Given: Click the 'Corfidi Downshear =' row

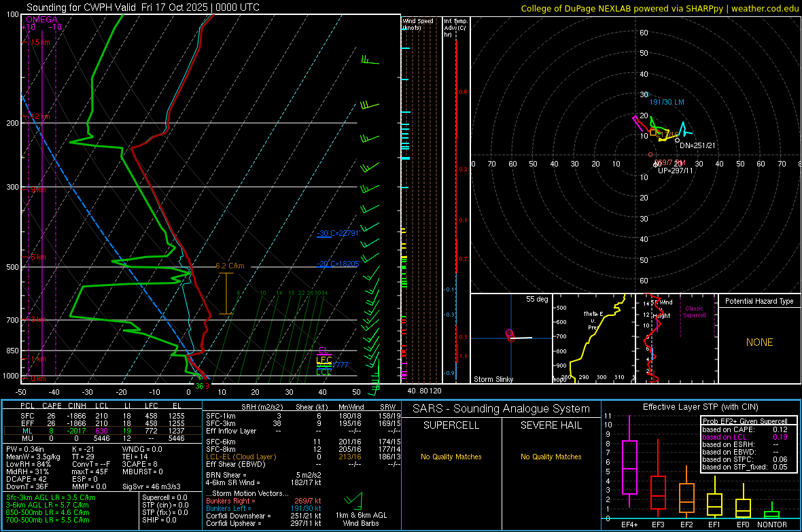Looking at the screenshot, I should click(264, 516).
